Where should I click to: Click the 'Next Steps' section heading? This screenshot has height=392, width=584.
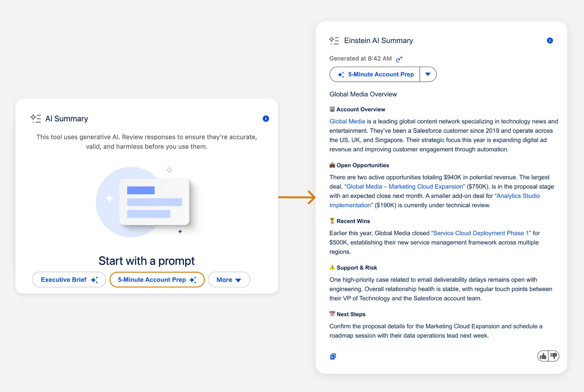[x=351, y=314]
